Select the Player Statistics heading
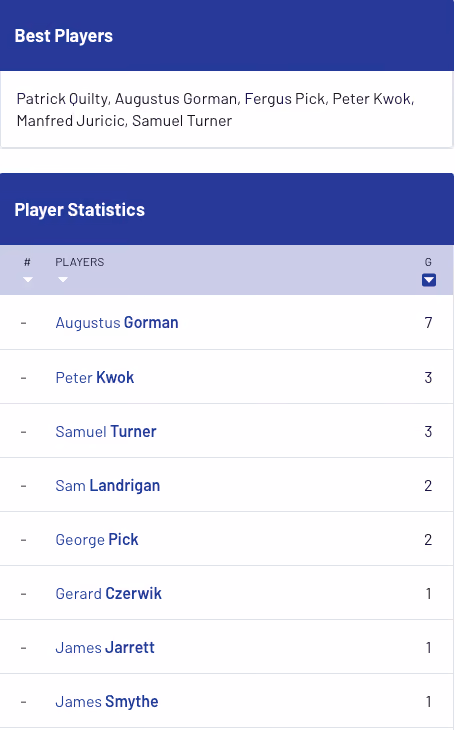This screenshot has width=455, height=730. coord(80,210)
